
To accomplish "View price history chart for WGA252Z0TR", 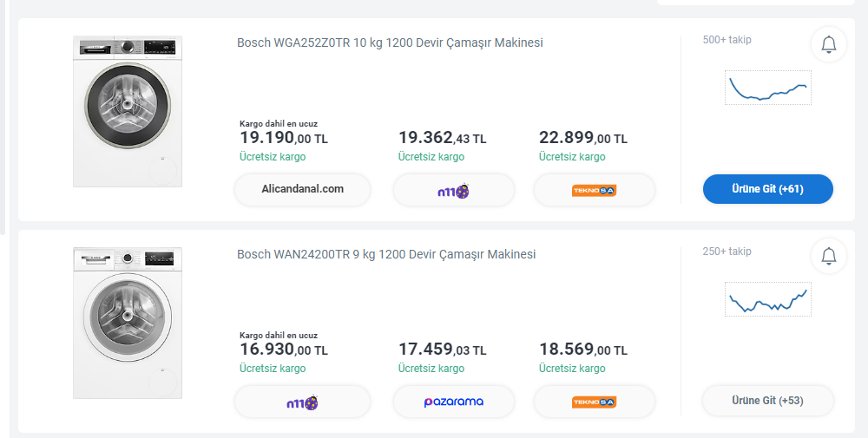I will click(768, 88).
